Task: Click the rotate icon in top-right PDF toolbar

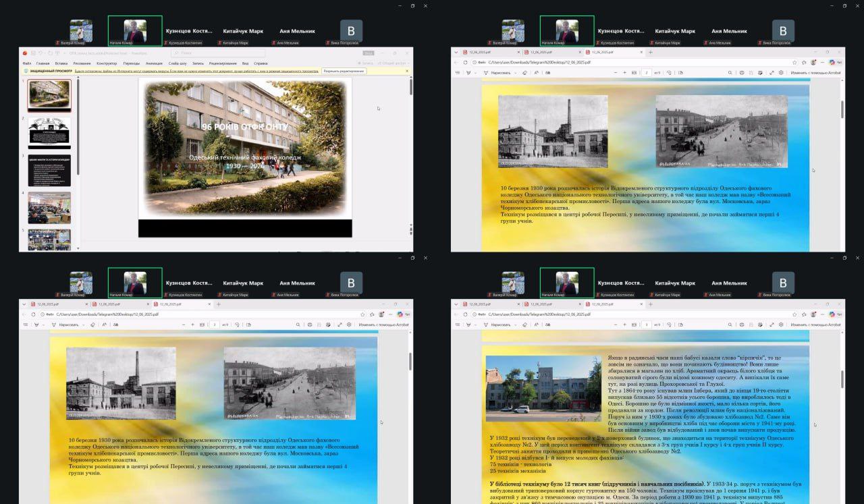Action: point(668,72)
